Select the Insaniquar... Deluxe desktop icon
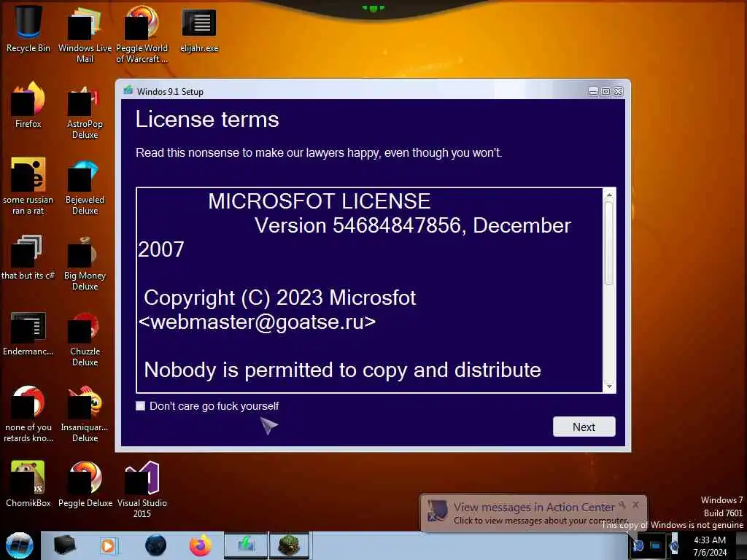The width and height of the screenshot is (747, 560). pos(85,413)
